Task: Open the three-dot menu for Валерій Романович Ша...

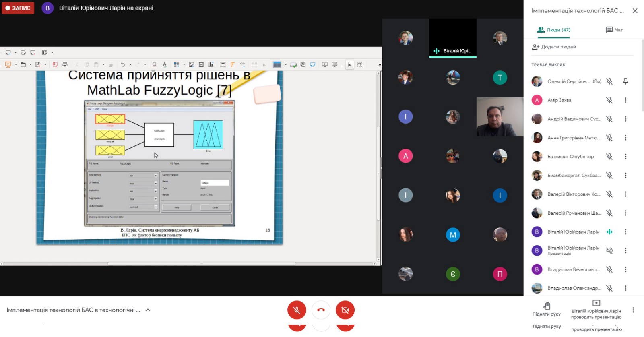Action: [625, 213]
